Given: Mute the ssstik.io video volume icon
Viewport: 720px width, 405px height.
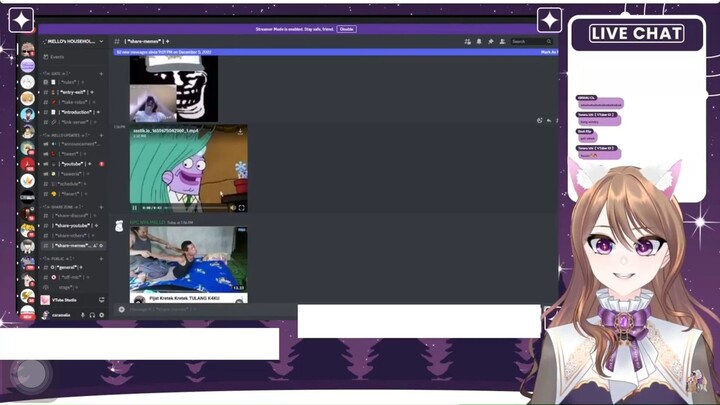Looking at the screenshot, I should click(x=233, y=208).
